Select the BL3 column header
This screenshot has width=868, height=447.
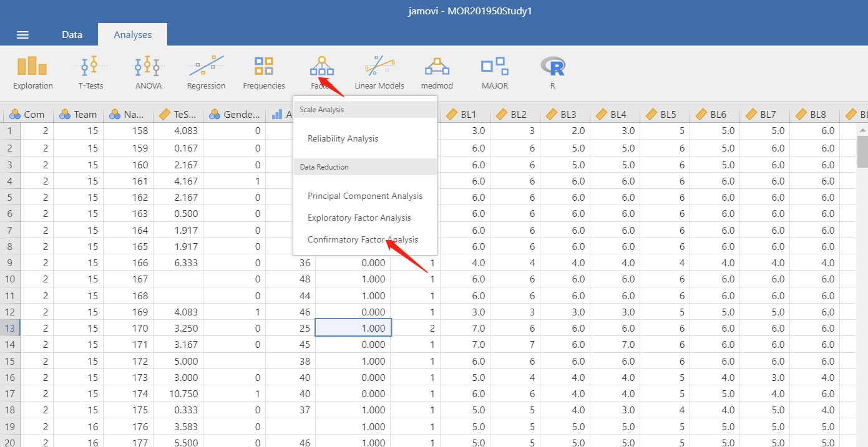tap(565, 114)
